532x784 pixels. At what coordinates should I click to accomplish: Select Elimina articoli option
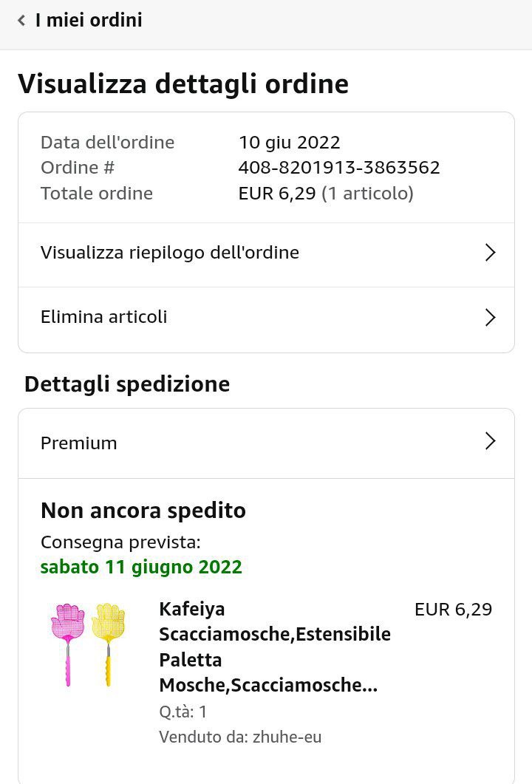(x=104, y=317)
